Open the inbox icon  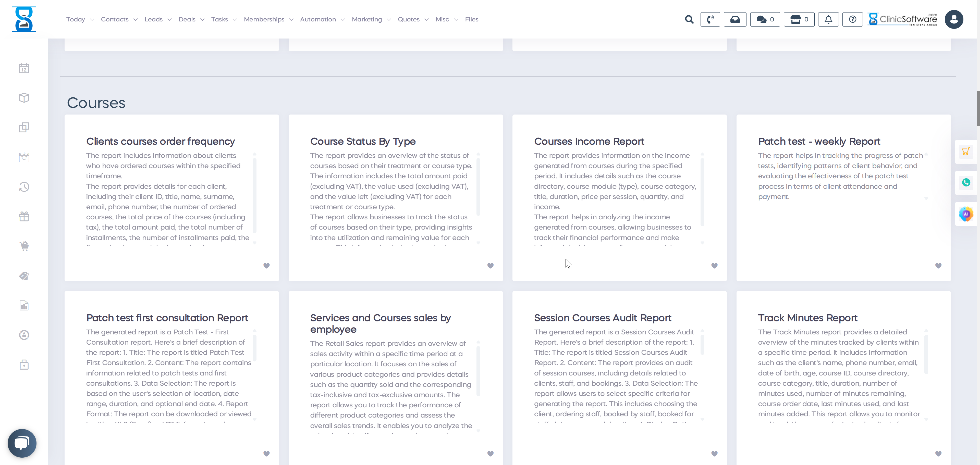[x=735, y=19]
